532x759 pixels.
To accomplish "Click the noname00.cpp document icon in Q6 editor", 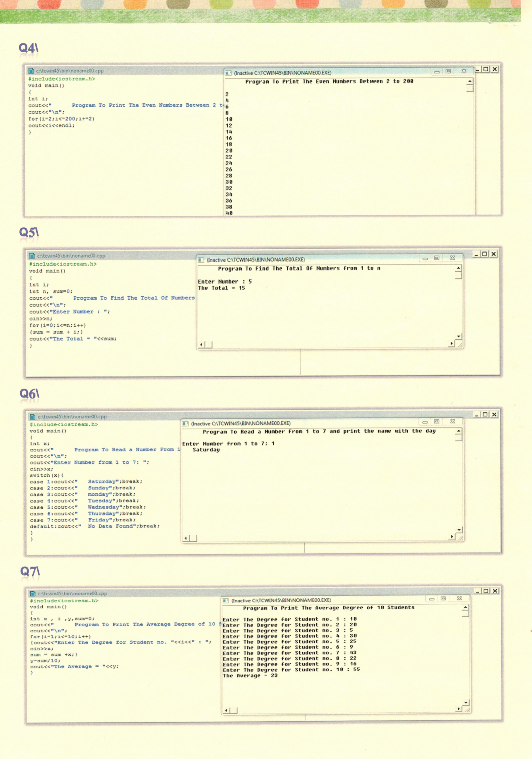I will (x=32, y=417).
